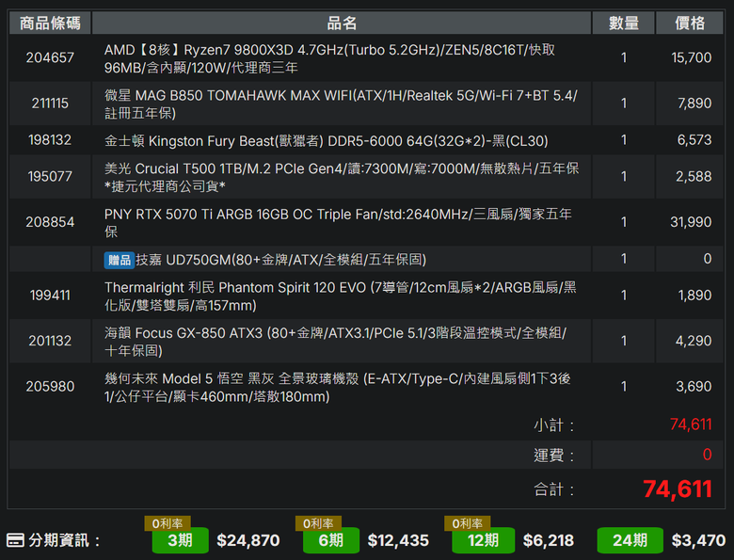Click the large red 74,611 total amount
This screenshot has width=734, height=560.
coord(678,489)
